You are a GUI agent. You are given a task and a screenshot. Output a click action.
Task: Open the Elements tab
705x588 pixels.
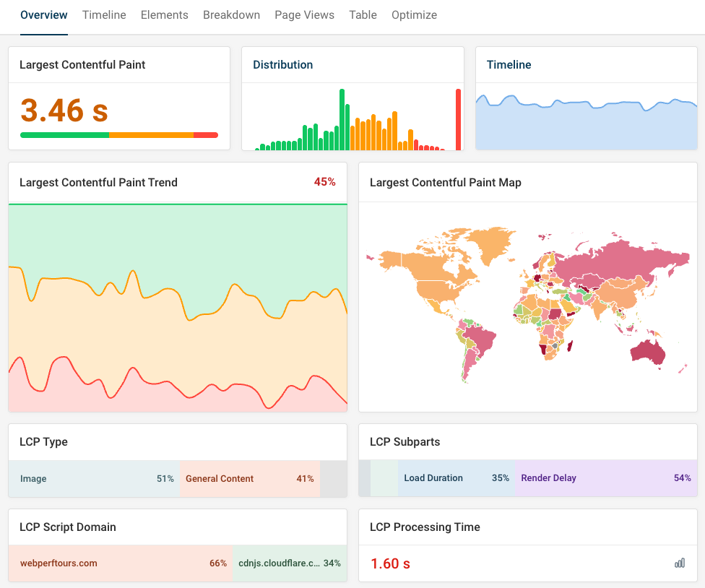164,14
